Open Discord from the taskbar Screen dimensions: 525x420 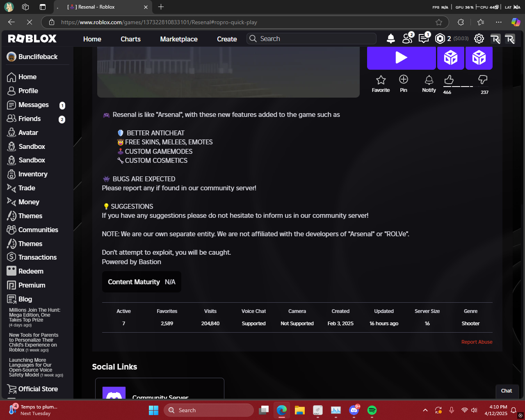(354, 410)
